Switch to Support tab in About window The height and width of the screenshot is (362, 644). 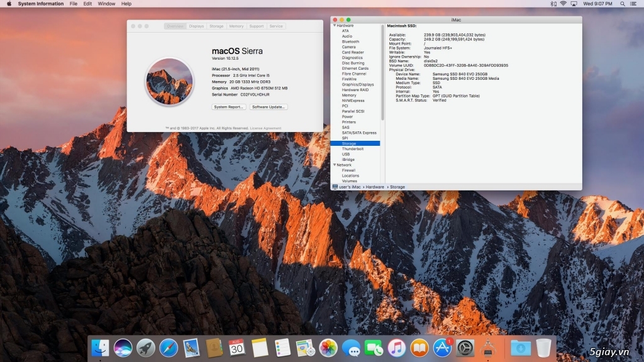click(257, 26)
